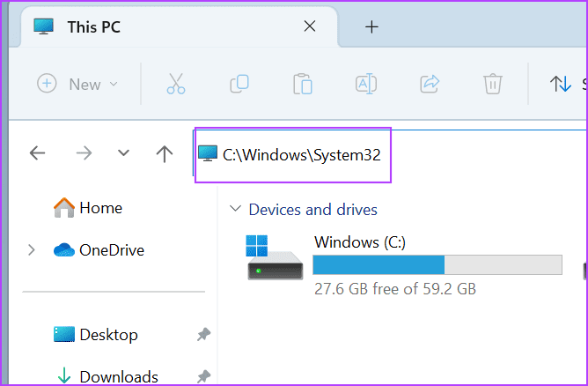588x386 pixels.
Task: Click the Copy icon in toolbar
Action: pos(239,84)
